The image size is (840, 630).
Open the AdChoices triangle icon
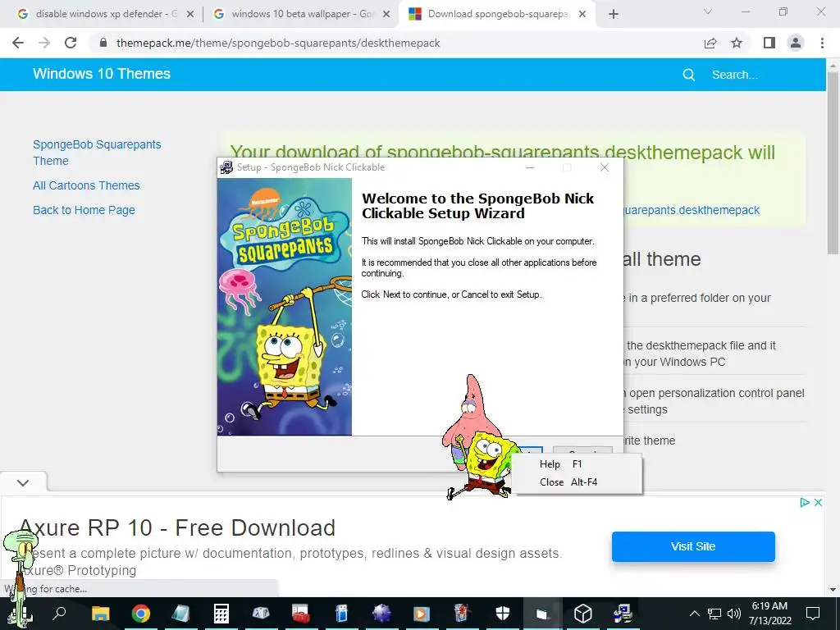point(804,503)
